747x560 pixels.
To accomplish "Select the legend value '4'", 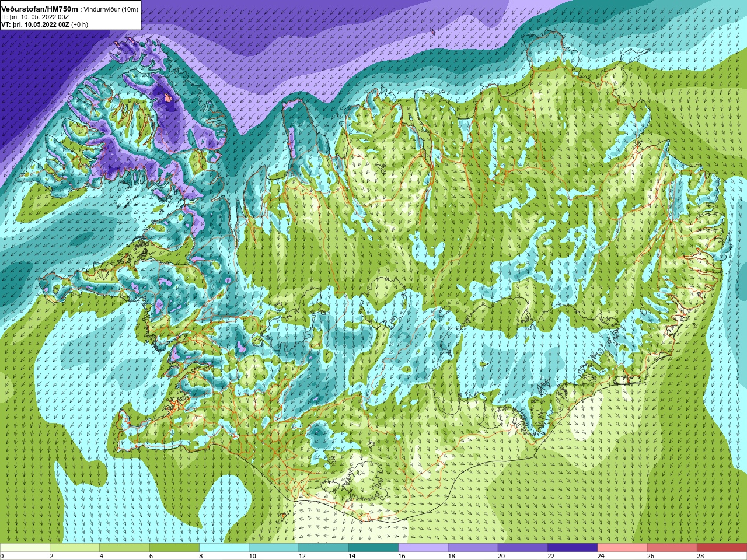I will click(x=102, y=556).
